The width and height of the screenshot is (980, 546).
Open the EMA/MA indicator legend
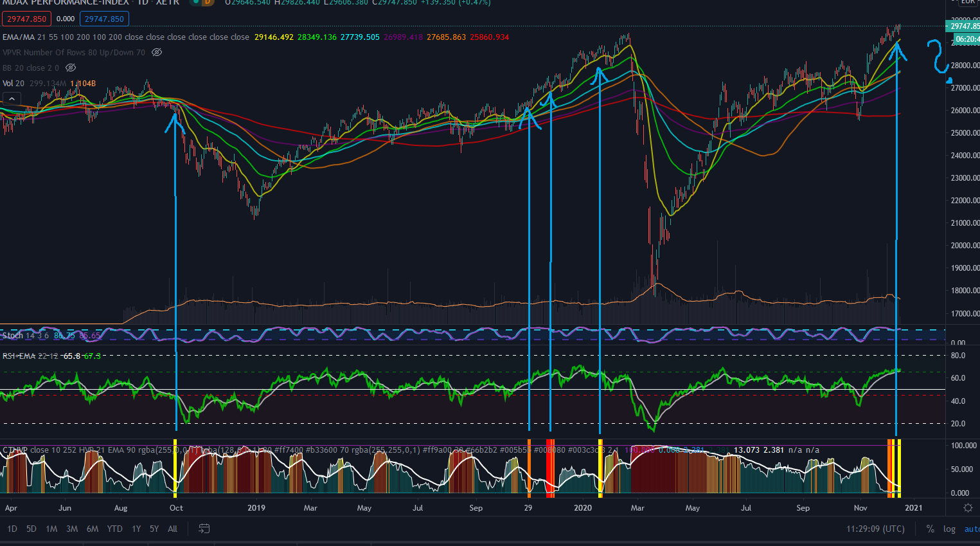pos(125,37)
